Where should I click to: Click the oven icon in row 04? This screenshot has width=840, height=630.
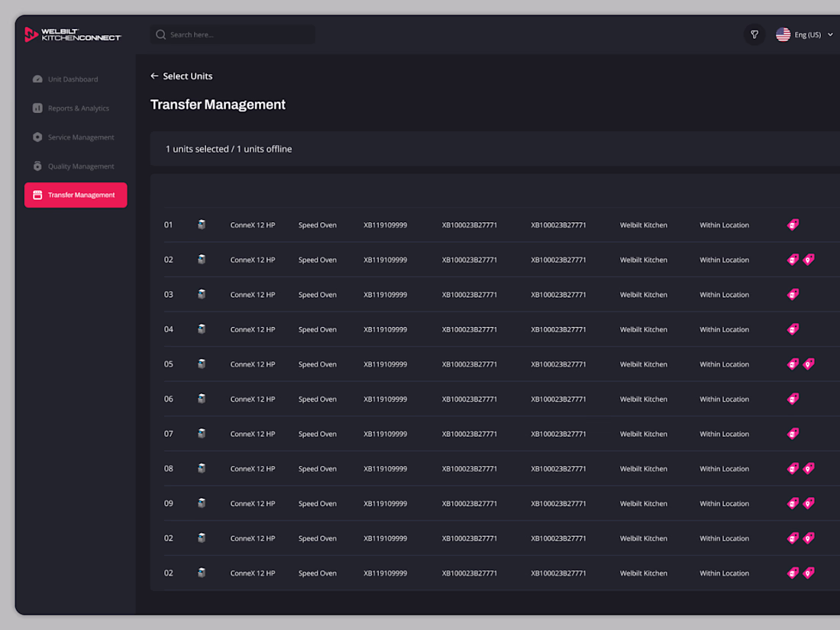point(202,329)
